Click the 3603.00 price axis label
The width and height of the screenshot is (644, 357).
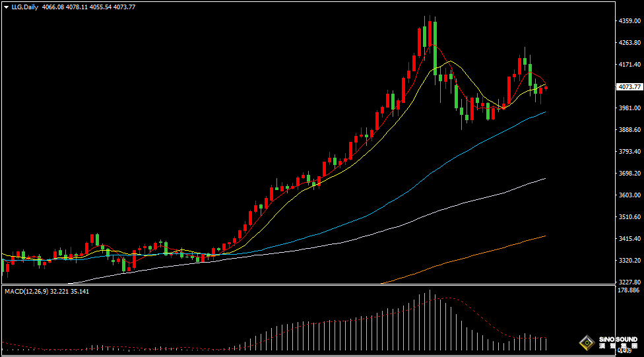click(x=629, y=195)
